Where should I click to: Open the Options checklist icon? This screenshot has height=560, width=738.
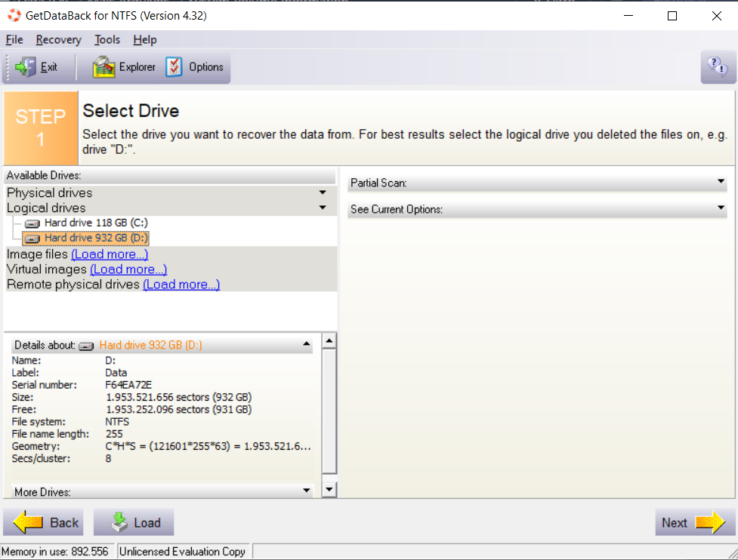[174, 67]
